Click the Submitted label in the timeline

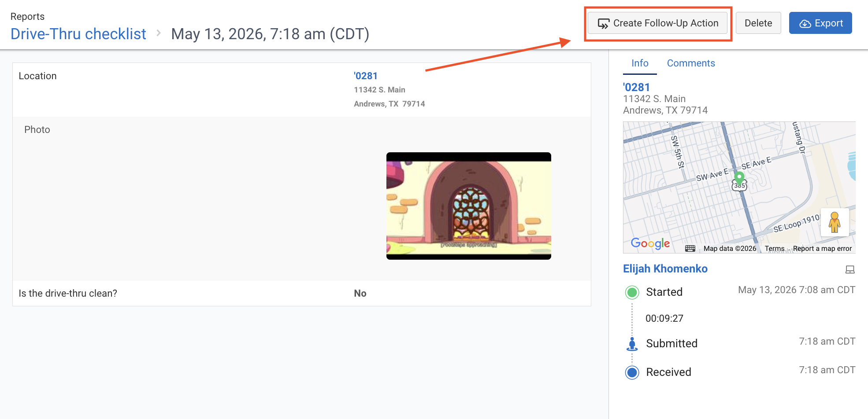coord(671,344)
